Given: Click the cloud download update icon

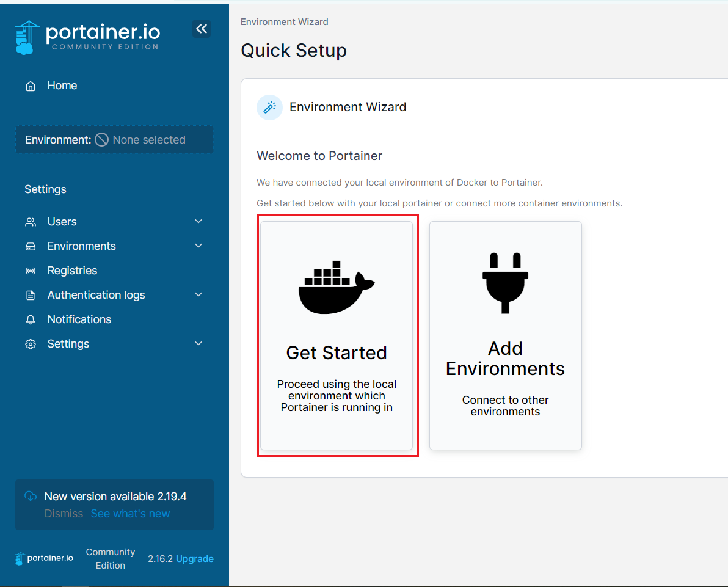Looking at the screenshot, I should [31, 497].
